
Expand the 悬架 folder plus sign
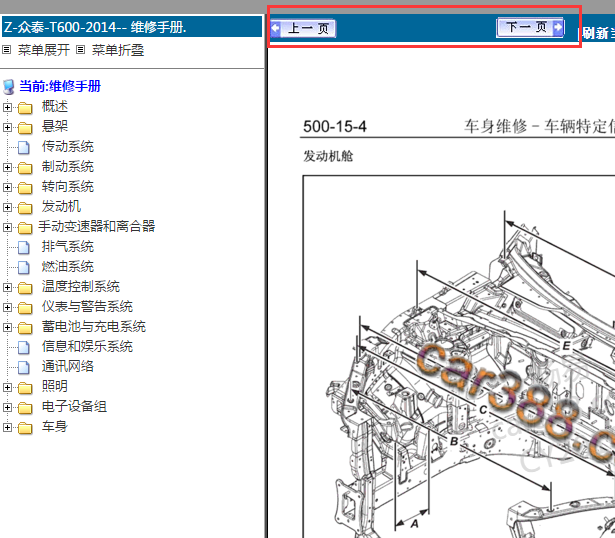[x=7, y=127]
